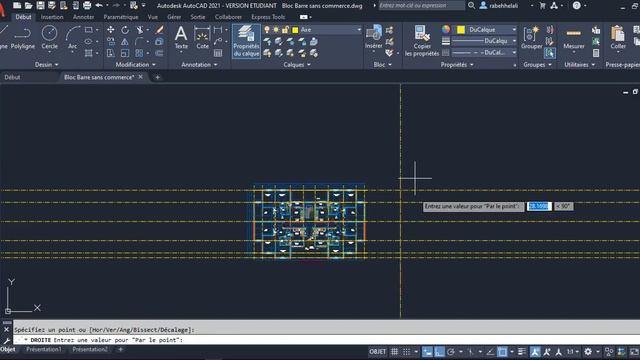The height and width of the screenshot is (360, 640).
Task: Click the Coller paste tool
Action: point(618,38)
